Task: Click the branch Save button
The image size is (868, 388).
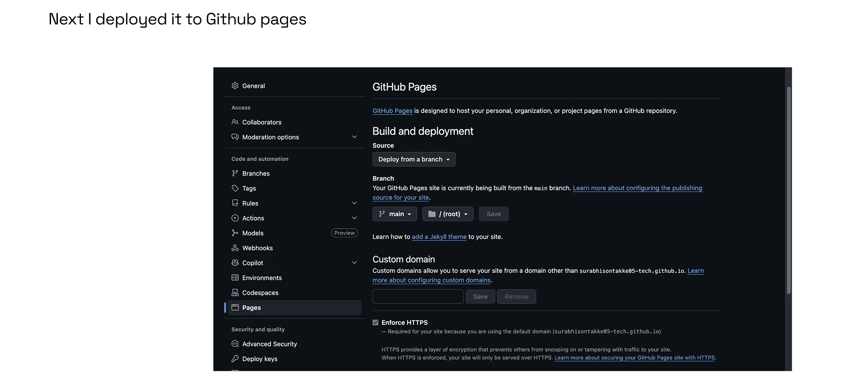Action: (494, 214)
